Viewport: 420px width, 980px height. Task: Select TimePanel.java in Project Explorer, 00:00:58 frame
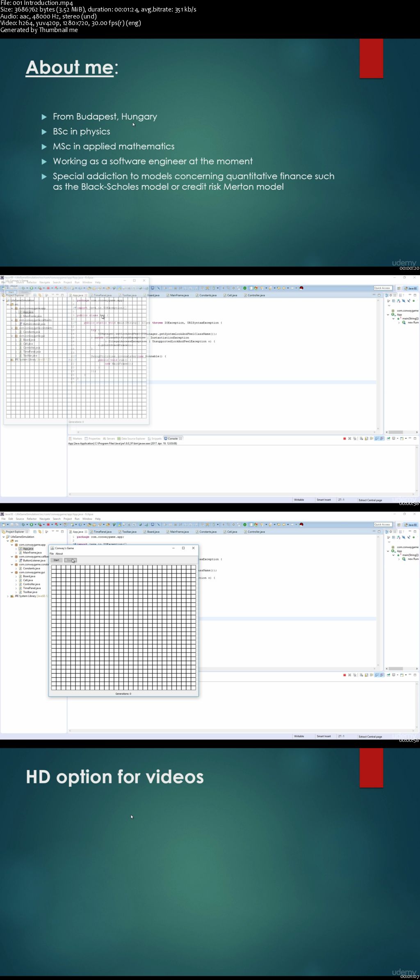point(32,588)
